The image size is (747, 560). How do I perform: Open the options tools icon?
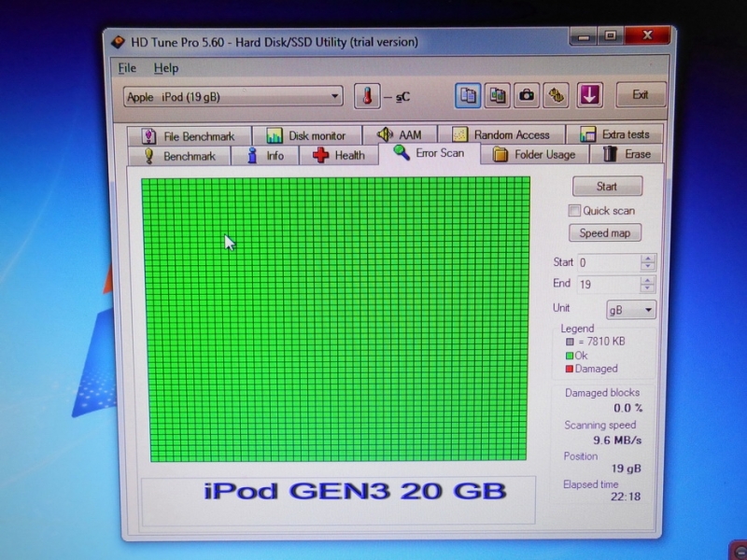[557, 95]
